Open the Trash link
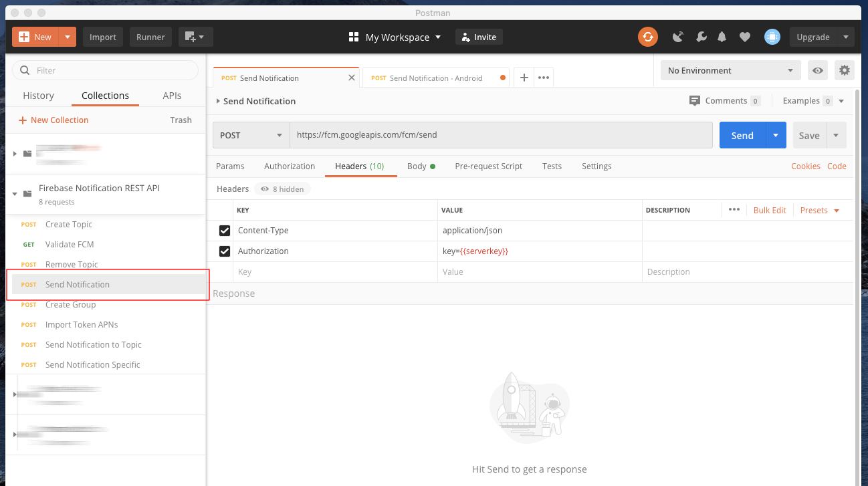The width and height of the screenshot is (868, 486). tap(181, 120)
